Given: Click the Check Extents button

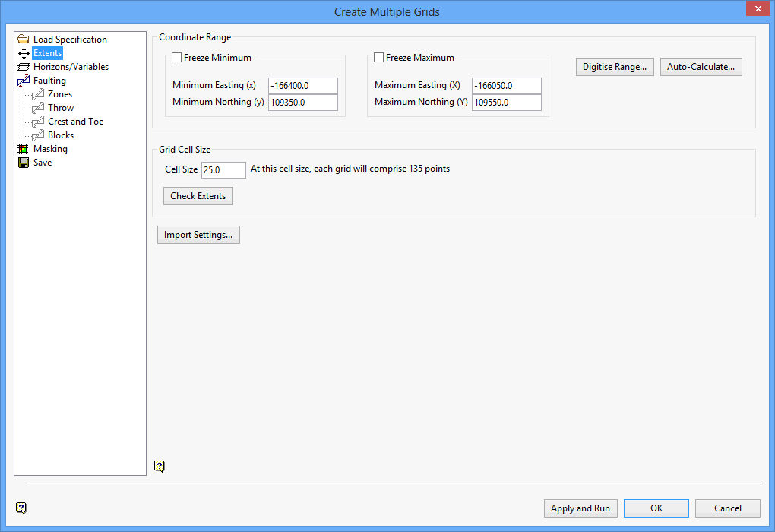Looking at the screenshot, I should pyautogui.click(x=198, y=196).
